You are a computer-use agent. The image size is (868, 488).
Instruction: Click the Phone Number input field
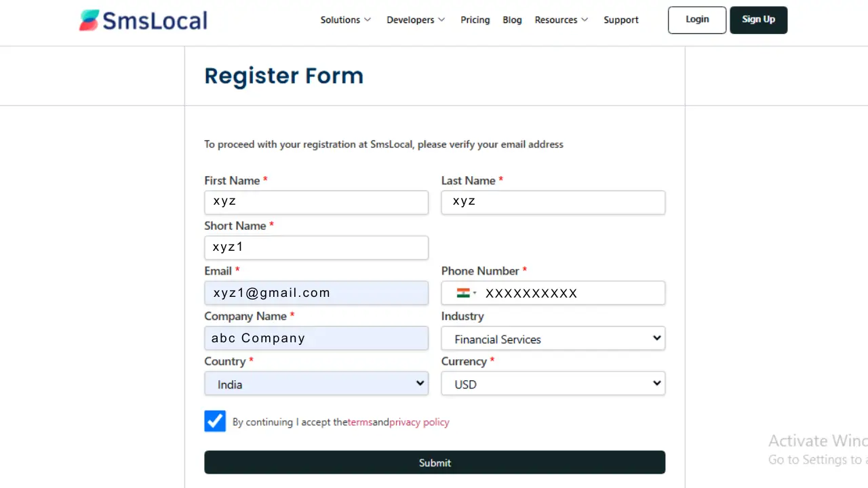[x=570, y=293]
